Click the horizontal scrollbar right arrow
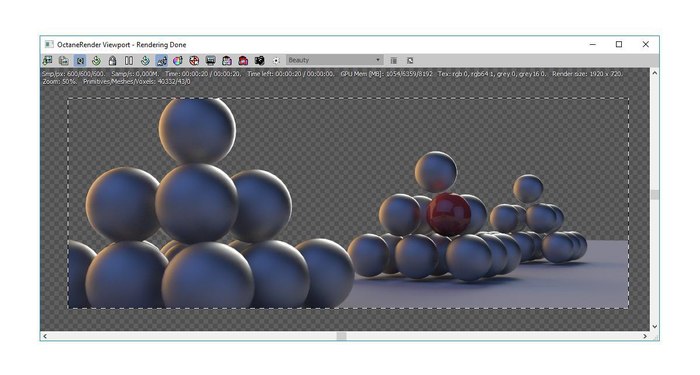This screenshot has width=700, height=375. point(645,336)
